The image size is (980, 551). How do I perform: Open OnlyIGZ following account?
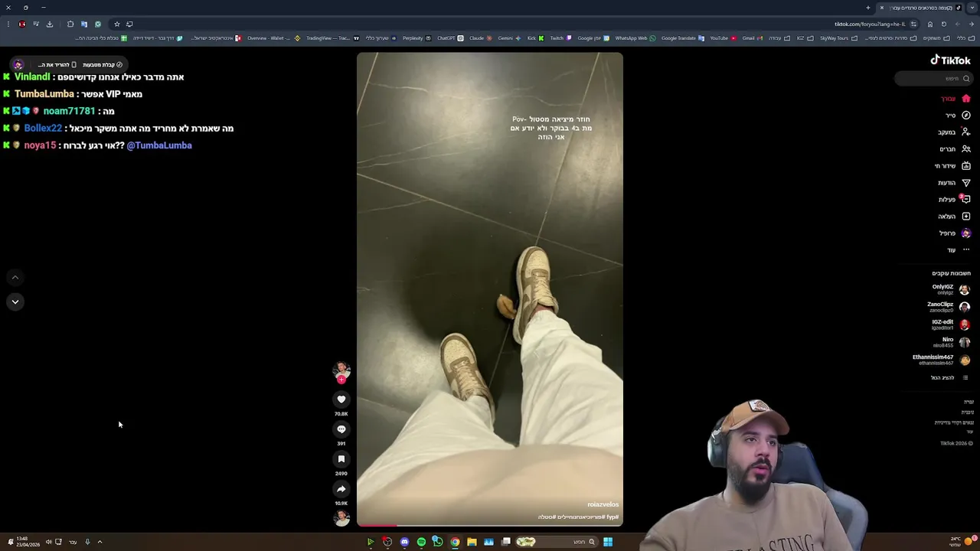pos(951,289)
